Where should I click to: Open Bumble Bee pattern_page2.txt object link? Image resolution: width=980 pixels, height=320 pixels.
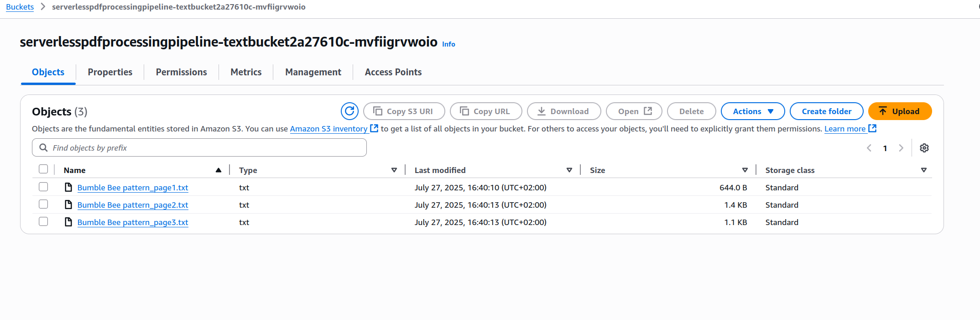click(133, 205)
